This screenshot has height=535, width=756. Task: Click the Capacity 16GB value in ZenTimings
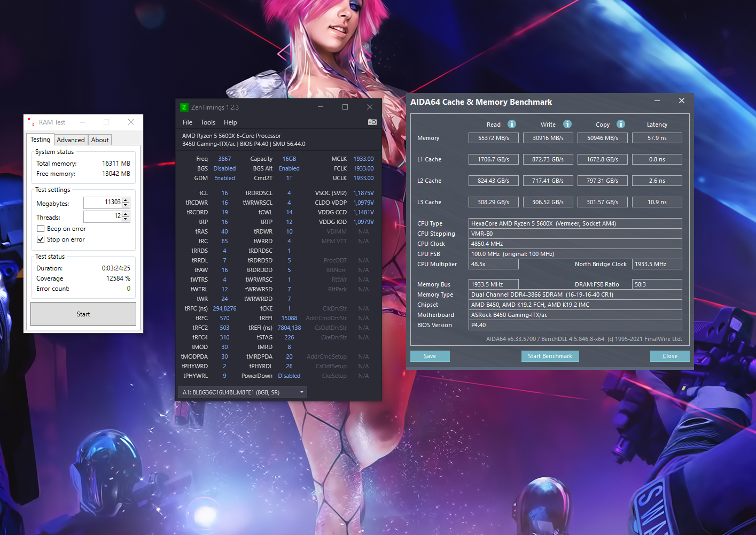click(289, 159)
